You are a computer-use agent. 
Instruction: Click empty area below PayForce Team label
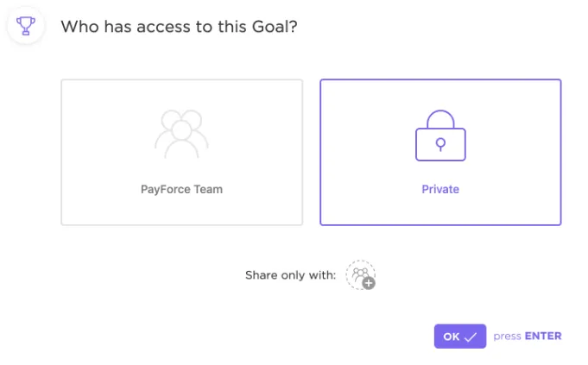coord(182,210)
